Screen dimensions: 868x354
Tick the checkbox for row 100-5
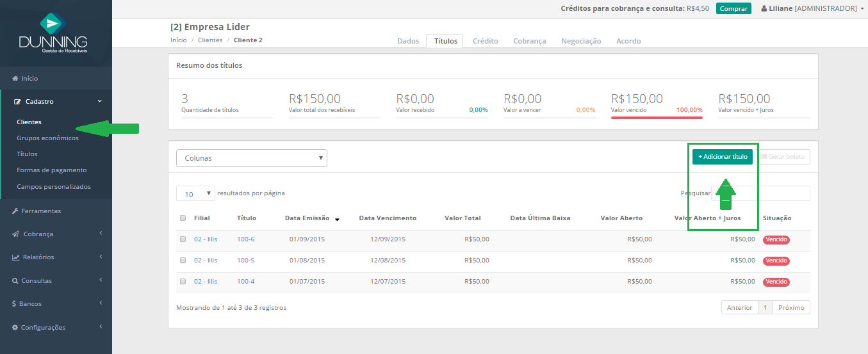(183, 261)
